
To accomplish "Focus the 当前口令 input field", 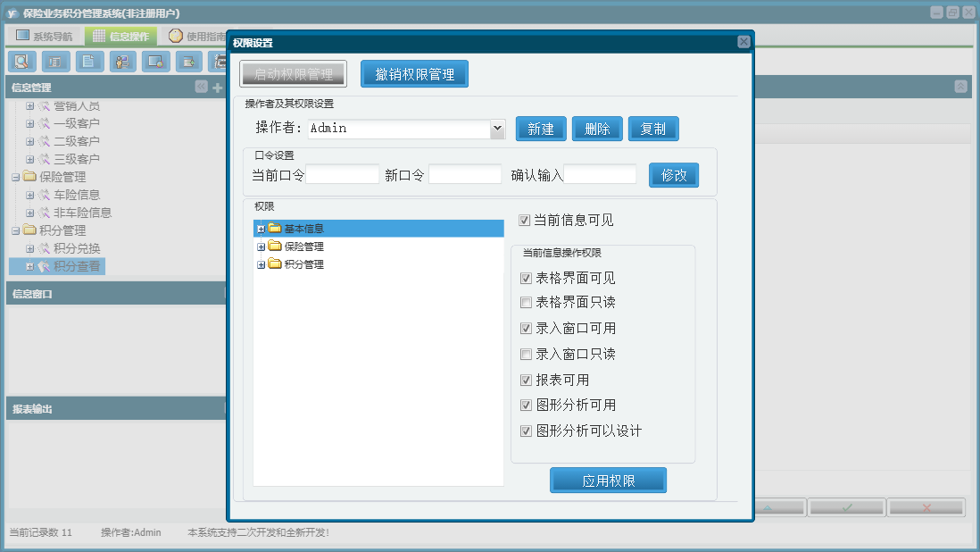I will point(343,174).
